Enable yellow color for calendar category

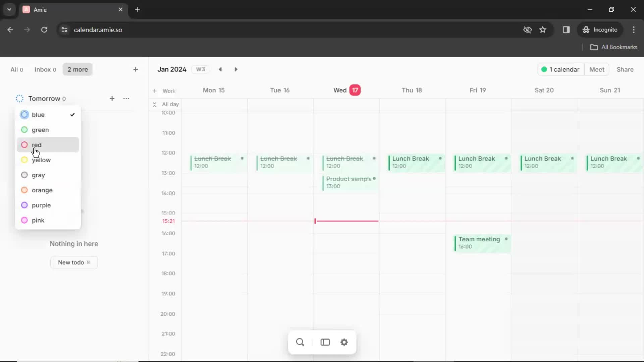coord(41,160)
